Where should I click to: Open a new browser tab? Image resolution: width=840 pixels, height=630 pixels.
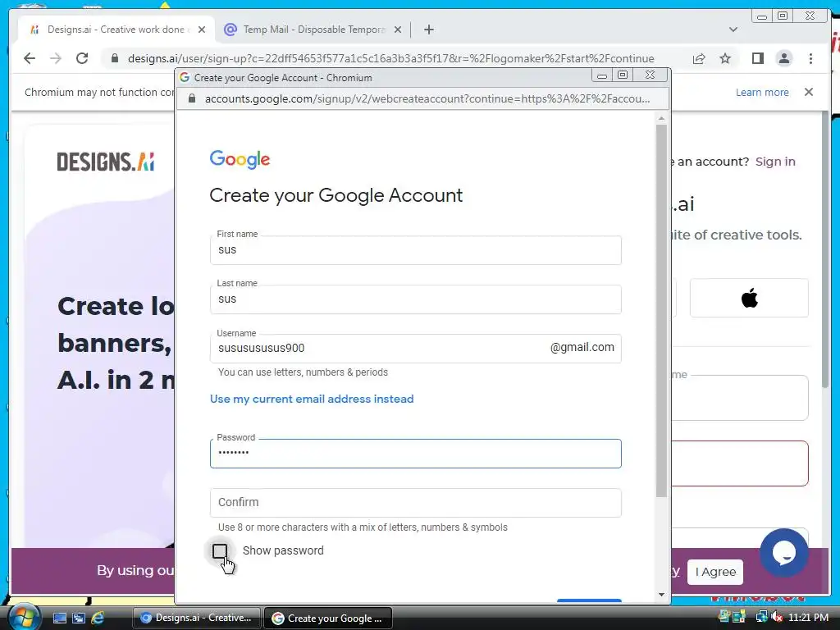(x=428, y=30)
